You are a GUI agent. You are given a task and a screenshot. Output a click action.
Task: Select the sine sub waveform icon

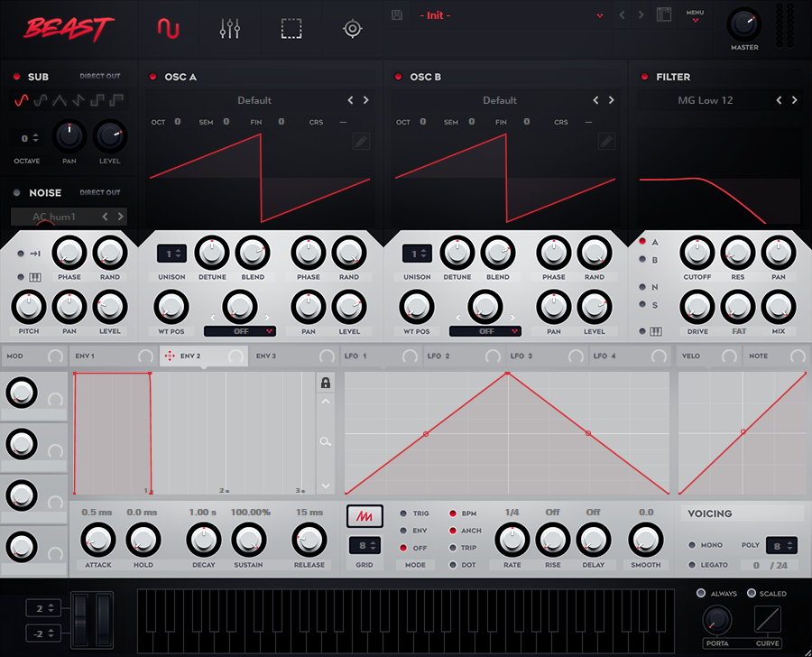pos(22,100)
